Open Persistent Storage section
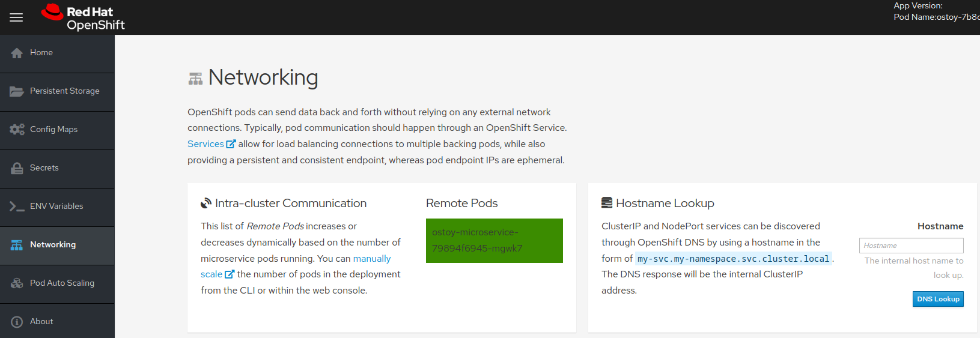 [x=57, y=92]
